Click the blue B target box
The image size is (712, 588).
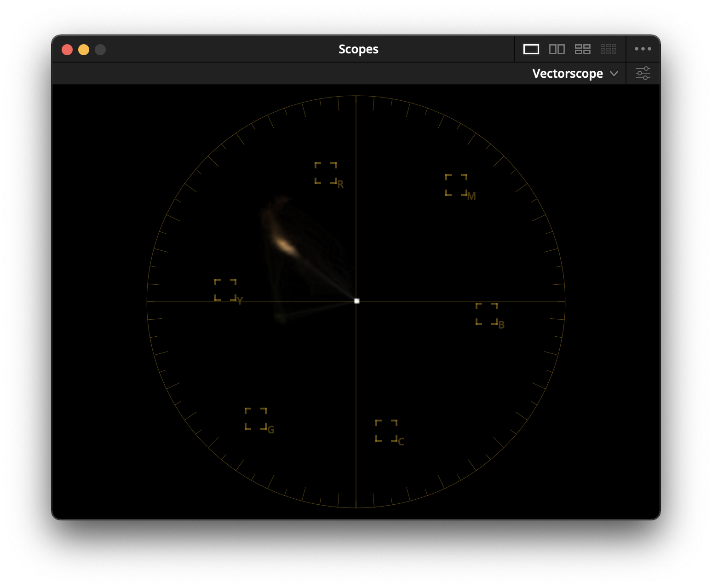coord(487,314)
